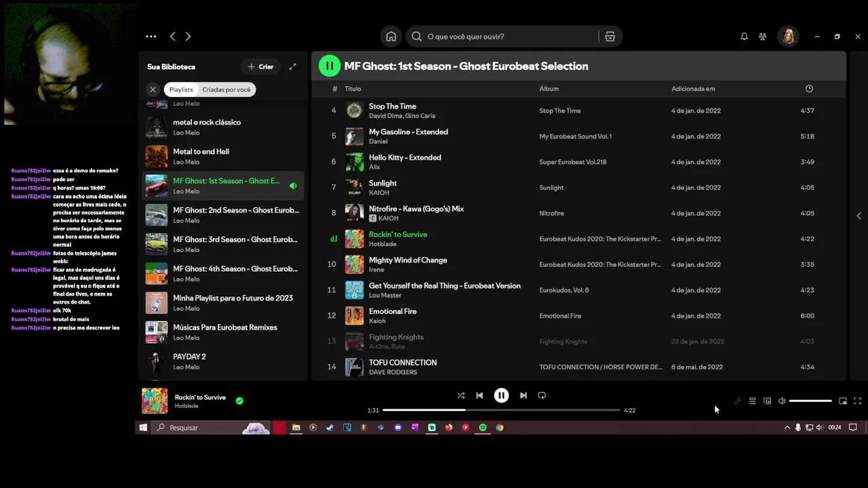Select MF Ghost: 1st Season playlist in library
Screen dimensions: 868x488
click(222, 186)
